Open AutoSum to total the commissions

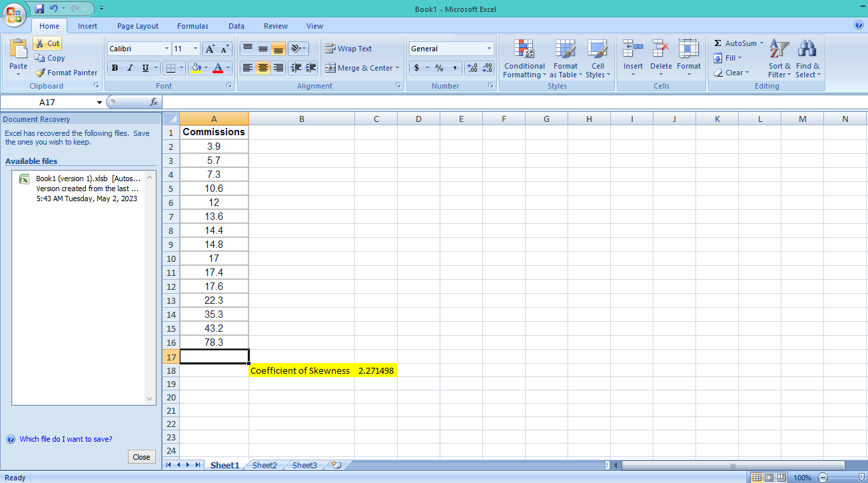tap(735, 43)
